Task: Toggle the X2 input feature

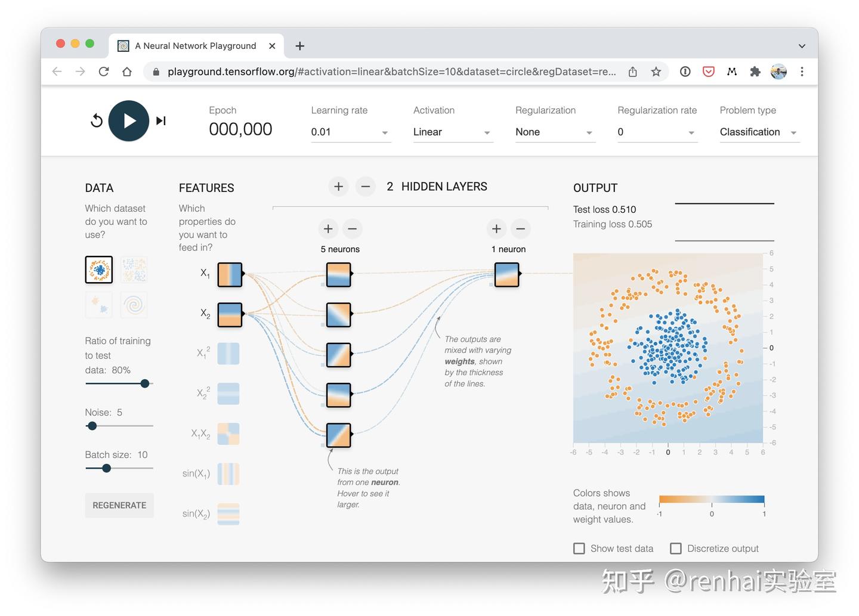Action: 230,315
